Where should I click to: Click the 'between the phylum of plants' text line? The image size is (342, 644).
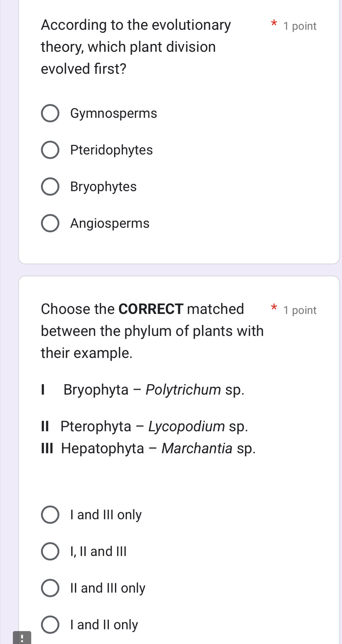(152, 331)
